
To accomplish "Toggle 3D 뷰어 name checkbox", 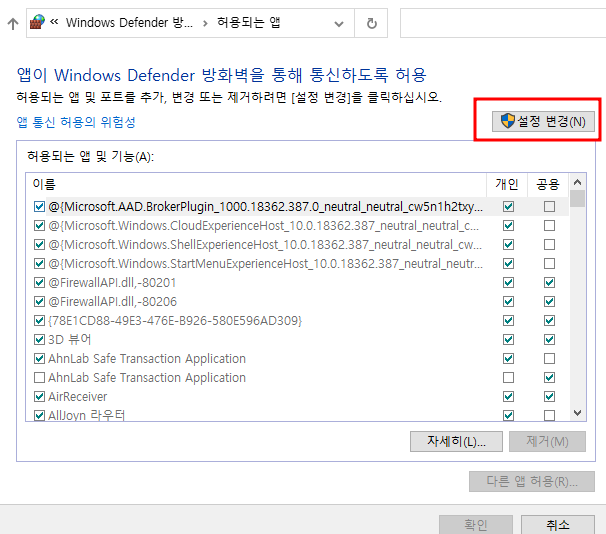I will coord(39,339).
